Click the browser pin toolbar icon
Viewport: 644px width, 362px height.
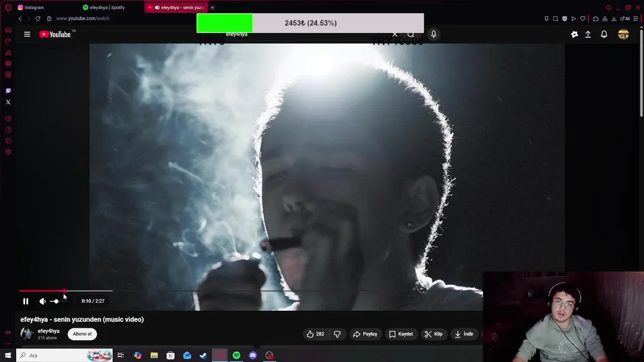[x=546, y=19]
